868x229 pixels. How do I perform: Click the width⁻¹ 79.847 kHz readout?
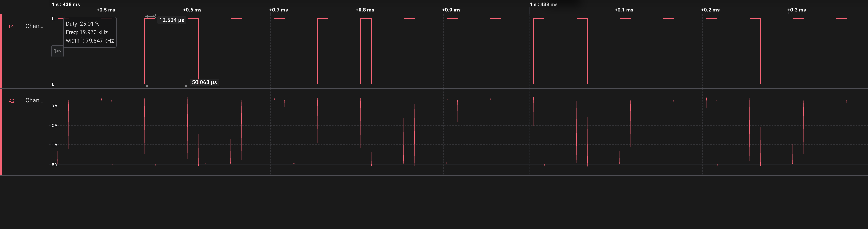(x=90, y=41)
